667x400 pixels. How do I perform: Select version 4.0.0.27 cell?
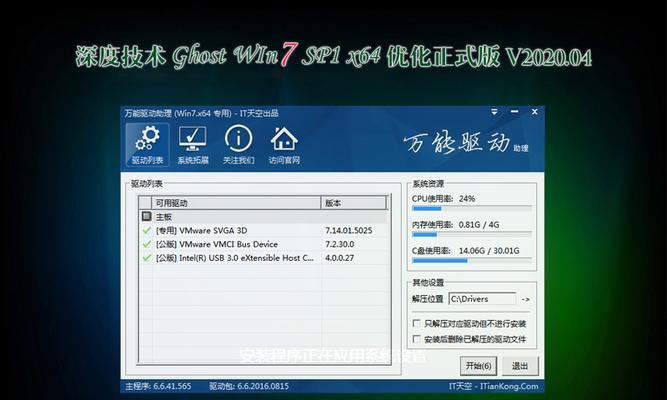pyautogui.click(x=339, y=258)
